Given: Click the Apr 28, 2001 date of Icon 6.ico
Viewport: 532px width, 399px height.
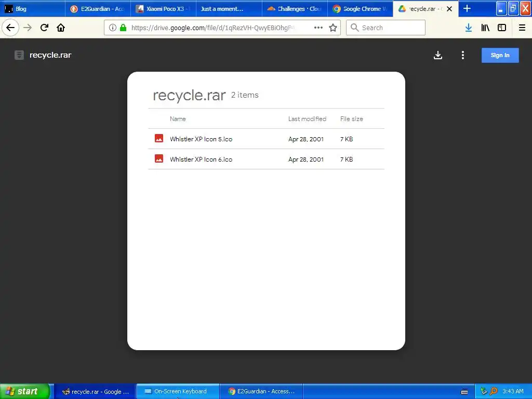Looking at the screenshot, I should 305,159.
